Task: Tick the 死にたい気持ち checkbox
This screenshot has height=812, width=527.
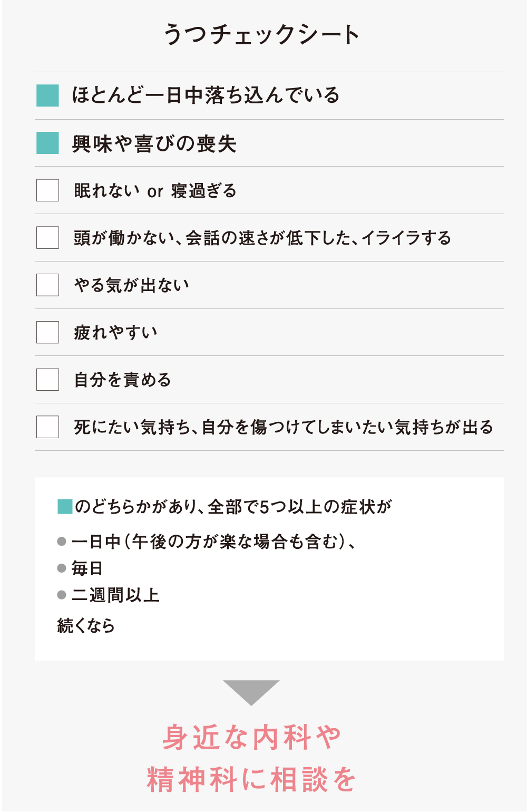Action: (x=47, y=427)
